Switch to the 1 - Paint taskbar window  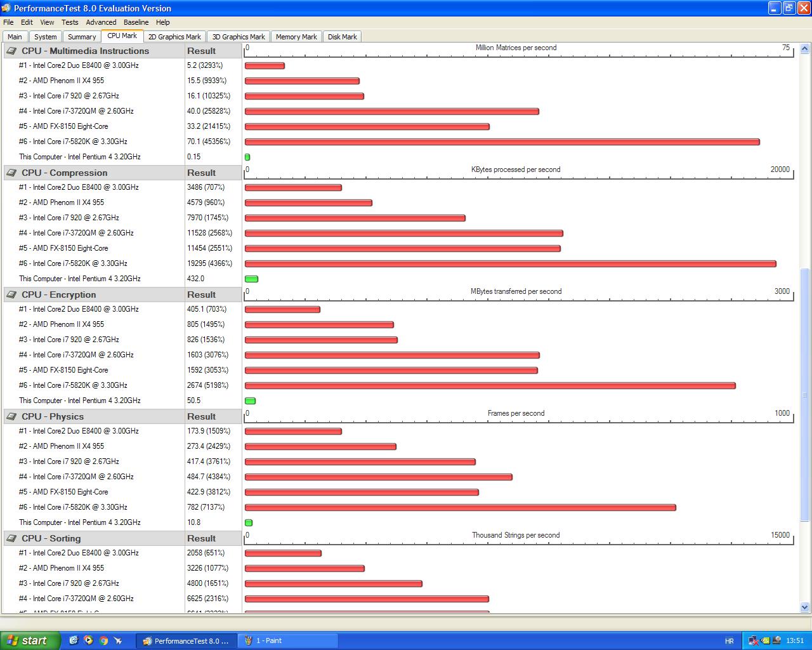point(288,641)
